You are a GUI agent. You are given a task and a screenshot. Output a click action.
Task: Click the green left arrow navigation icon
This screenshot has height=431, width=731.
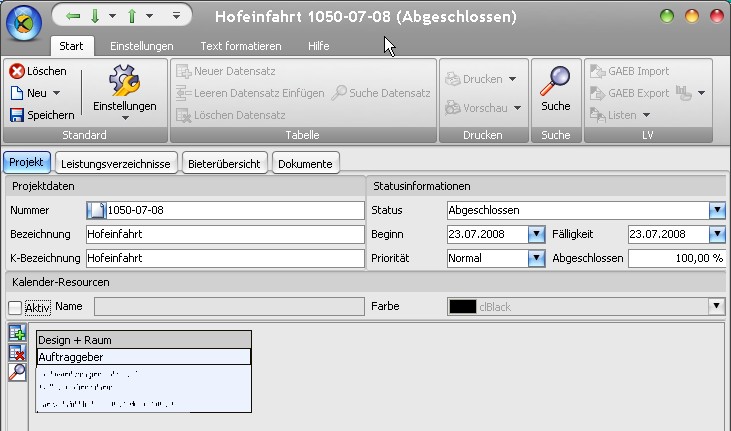[73, 16]
